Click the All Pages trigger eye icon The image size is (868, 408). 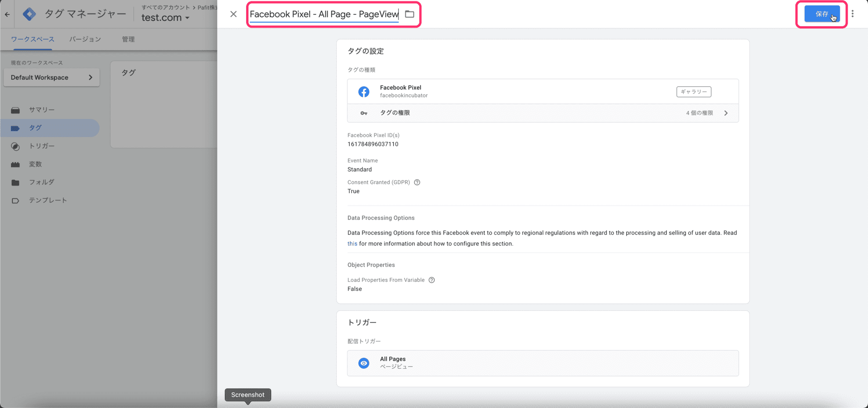click(x=364, y=363)
